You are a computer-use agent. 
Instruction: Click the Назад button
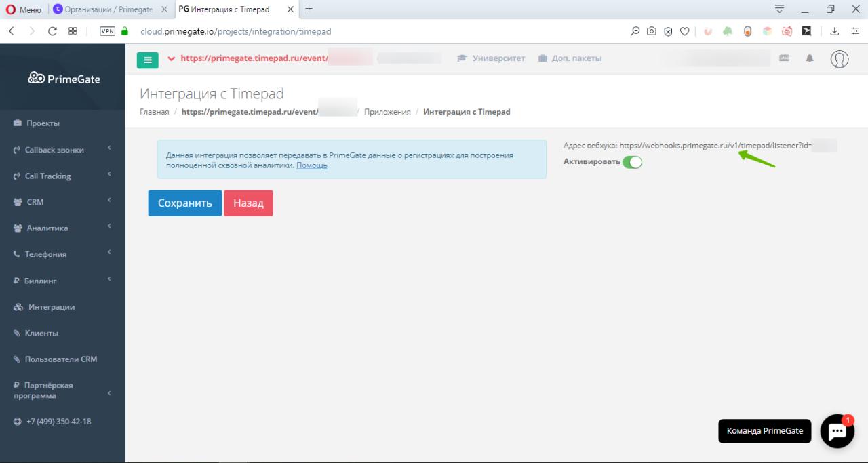click(248, 203)
